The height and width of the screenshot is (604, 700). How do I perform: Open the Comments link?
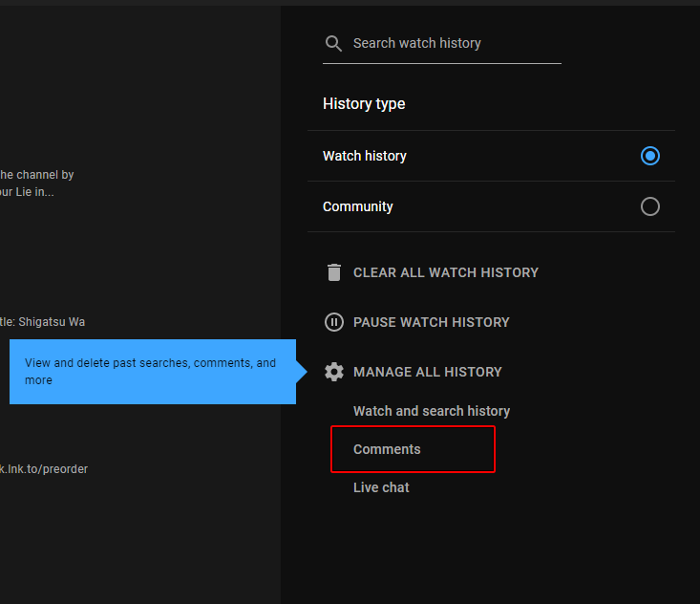387,449
